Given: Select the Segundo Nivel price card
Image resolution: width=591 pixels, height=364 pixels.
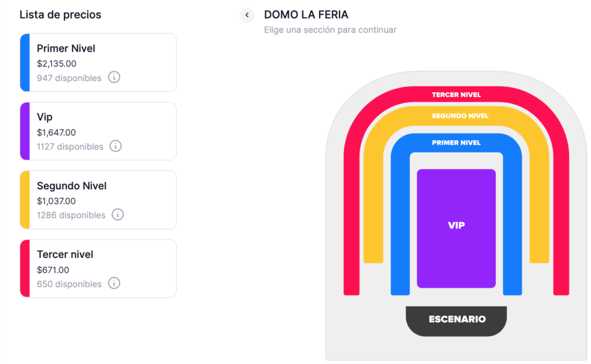Looking at the screenshot, I should point(98,200).
